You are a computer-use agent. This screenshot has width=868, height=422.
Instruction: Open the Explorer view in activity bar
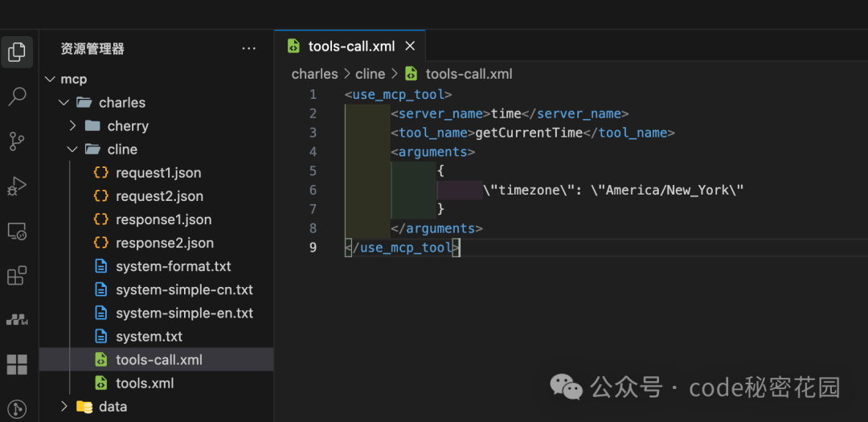[17, 52]
